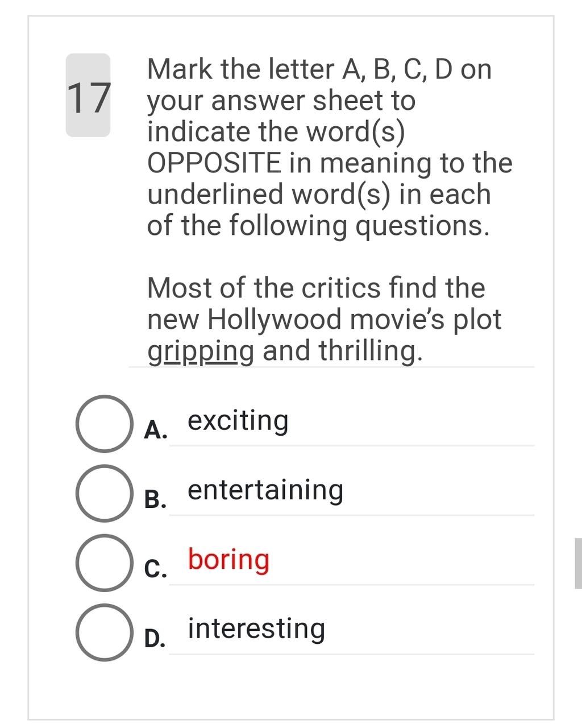Image resolution: width=582 pixels, height=728 pixels.
Task: Tap the 'interesting' answer text
Action: tap(256, 629)
